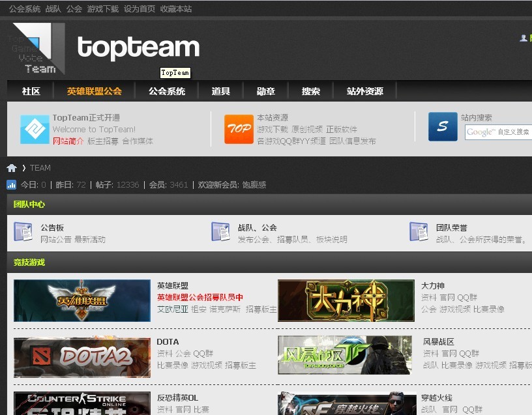Open the 大力神 forum title
The width and height of the screenshot is (532, 415).
tap(433, 285)
